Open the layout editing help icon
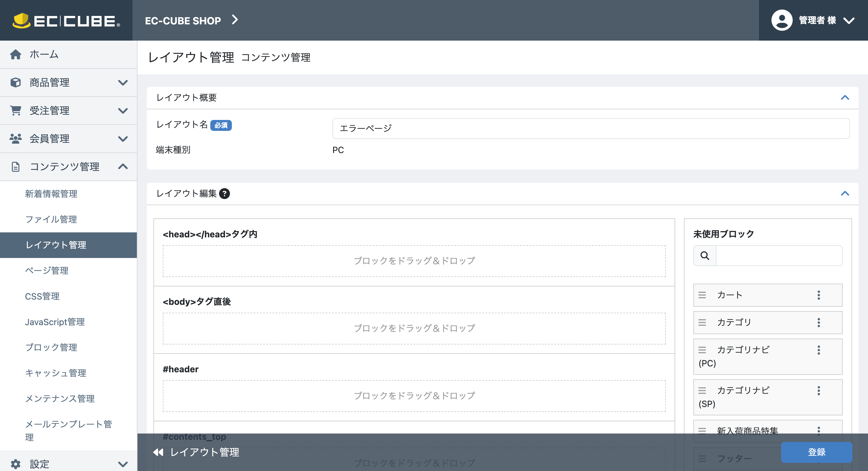868x471 pixels. 224,193
